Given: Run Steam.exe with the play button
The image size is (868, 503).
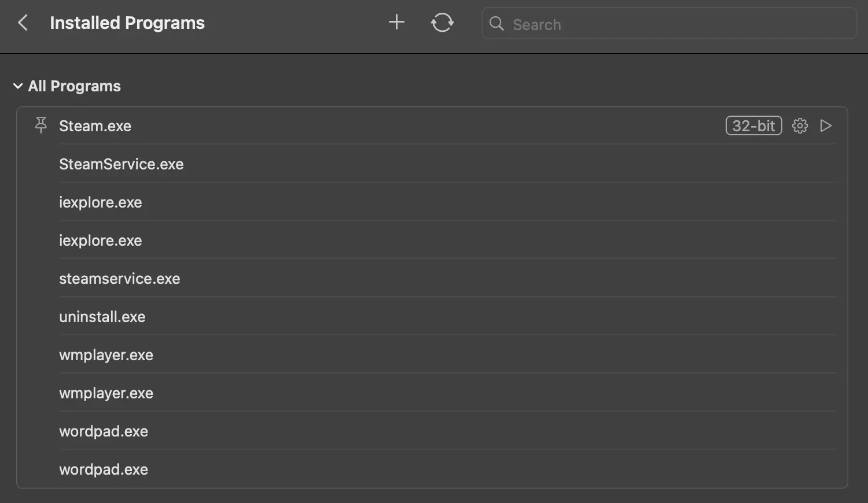Looking at the screenshot, I should pos(826,125).
